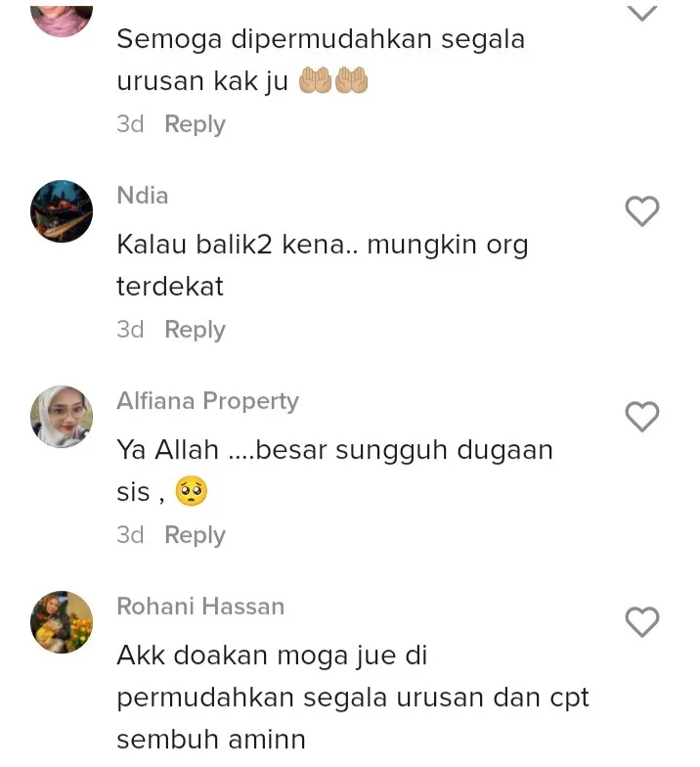Reply to Alfiana Property's comment
The width and height of the screenshot is (700, 767).
pos(196,535)
